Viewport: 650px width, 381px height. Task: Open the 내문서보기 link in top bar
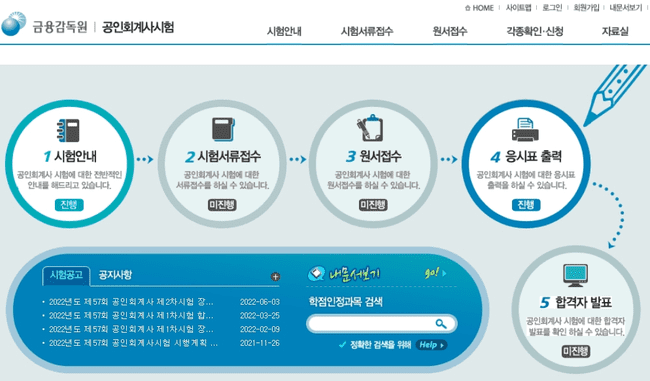[626, 8]
